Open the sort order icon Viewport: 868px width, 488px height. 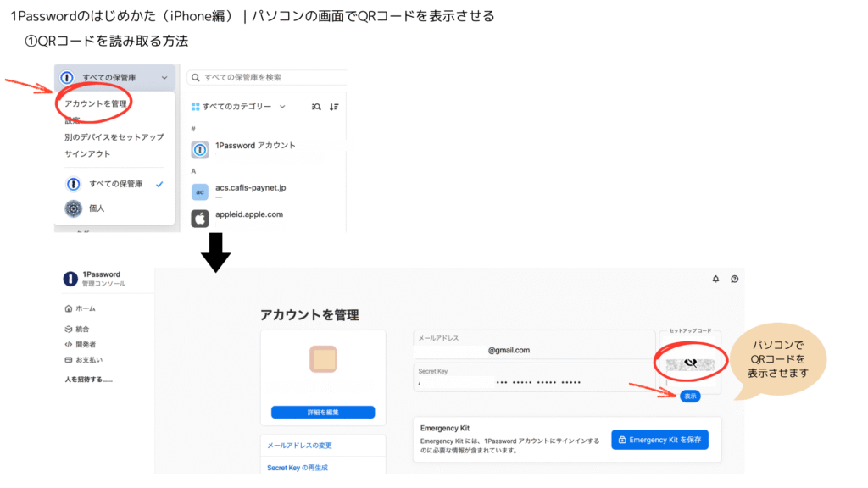click(334, 107)
